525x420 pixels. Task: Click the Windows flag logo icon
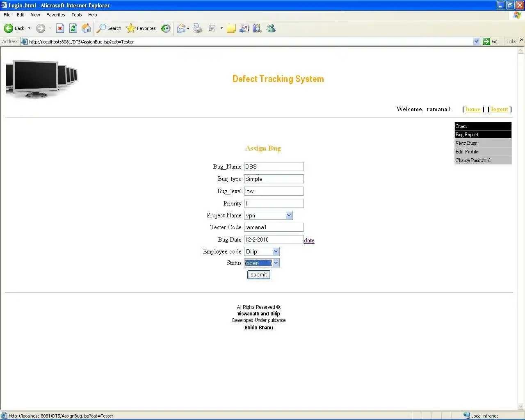[517, 15]
